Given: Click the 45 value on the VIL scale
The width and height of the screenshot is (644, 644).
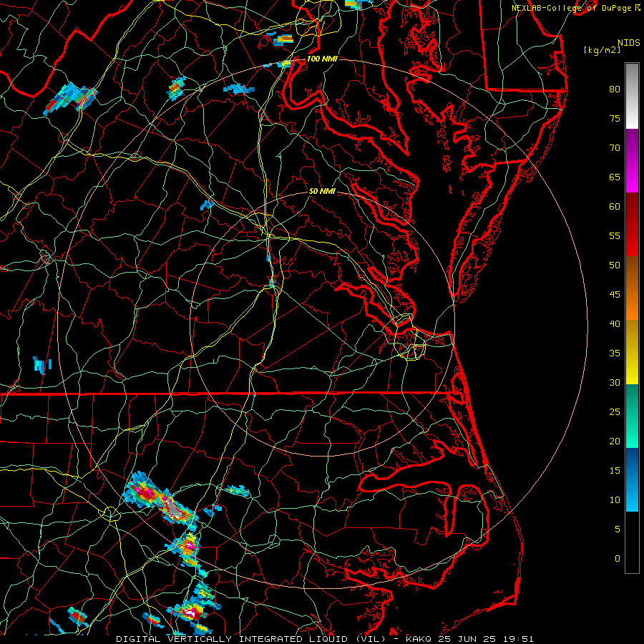Looking at the screenshot, I should pos(615,295).
